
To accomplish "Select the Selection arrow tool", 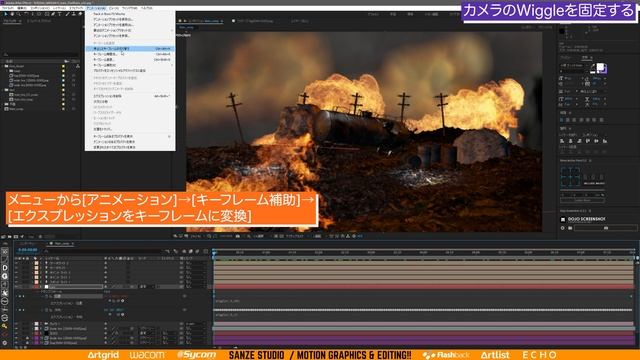I will pyautogui.click(x=6, y=14).
